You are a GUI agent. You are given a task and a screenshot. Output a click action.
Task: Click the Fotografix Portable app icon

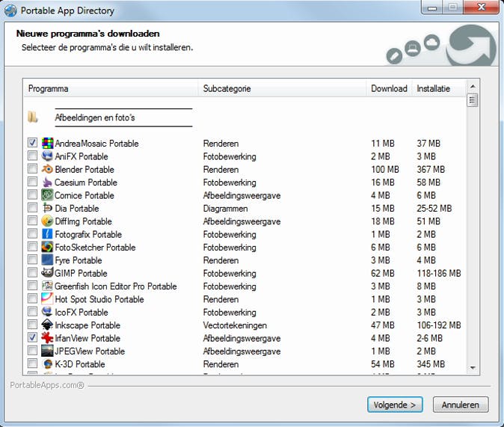tap(48, 234)
